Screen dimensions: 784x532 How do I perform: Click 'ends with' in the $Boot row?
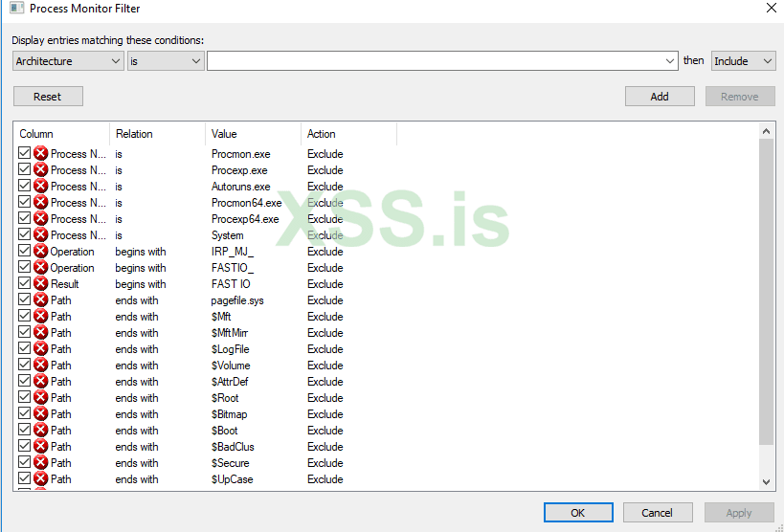coord(137,431)
